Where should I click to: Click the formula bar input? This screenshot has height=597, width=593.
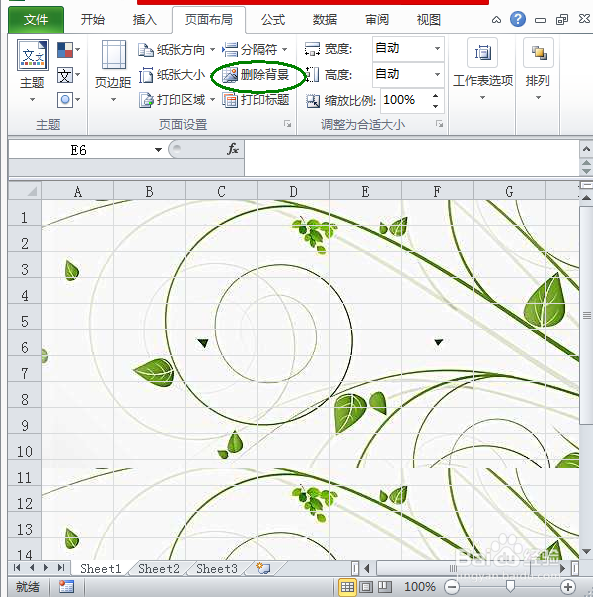click(411, 158)
